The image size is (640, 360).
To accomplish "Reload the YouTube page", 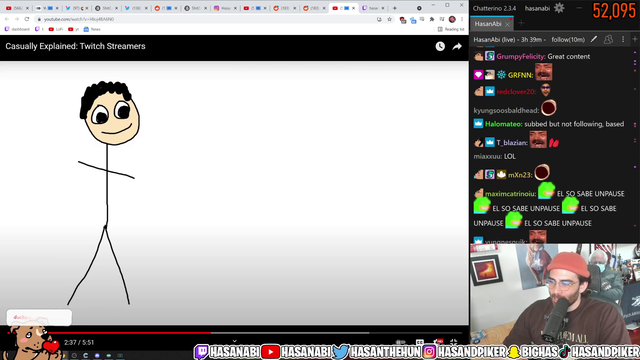I will tap(27, 19).
